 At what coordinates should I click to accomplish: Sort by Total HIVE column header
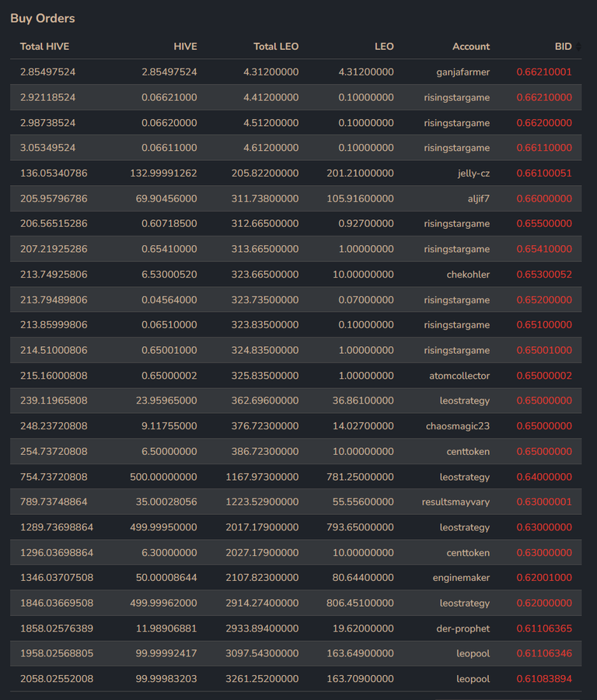coord(44,47)
